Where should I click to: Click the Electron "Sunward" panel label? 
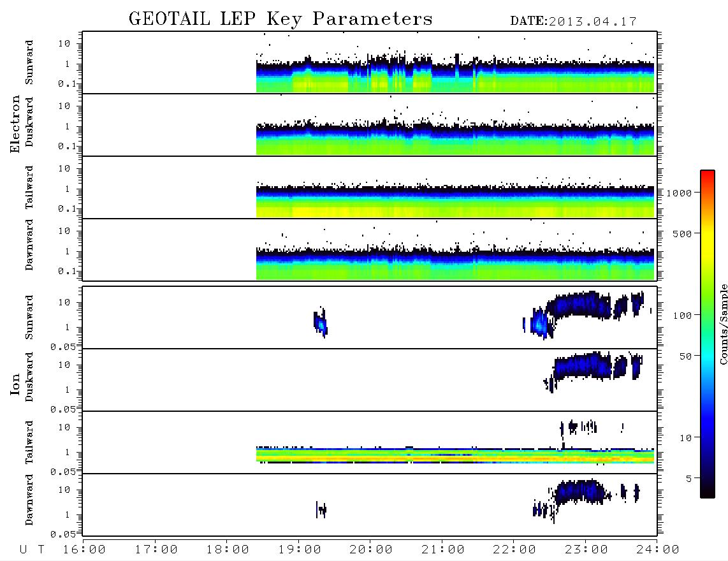pos(29,62)
